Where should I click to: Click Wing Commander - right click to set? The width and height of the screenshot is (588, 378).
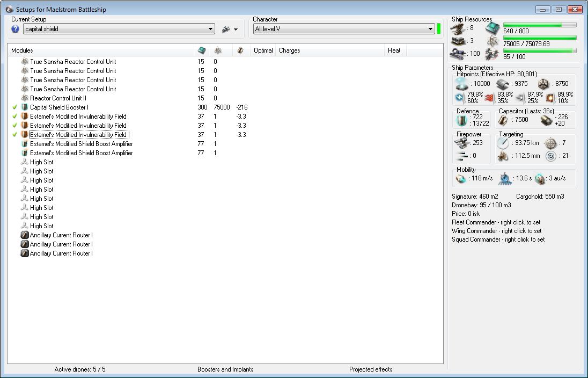click(x=496, y=231)
